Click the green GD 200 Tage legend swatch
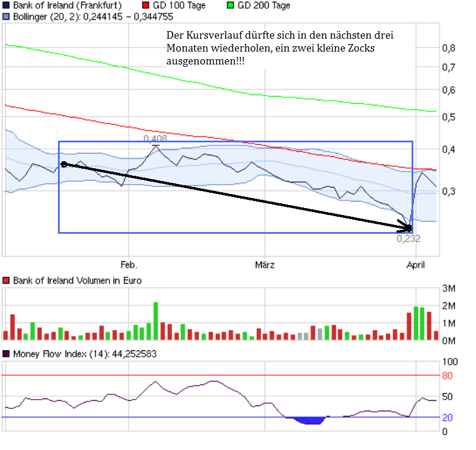This screenshot has height=450, width=476. click(231, 5)
